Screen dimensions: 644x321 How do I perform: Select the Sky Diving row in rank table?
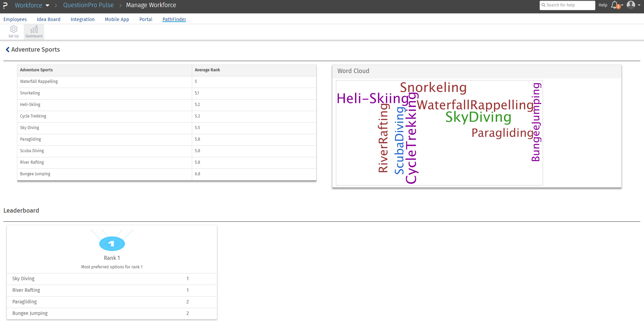(x=167, y=128)
